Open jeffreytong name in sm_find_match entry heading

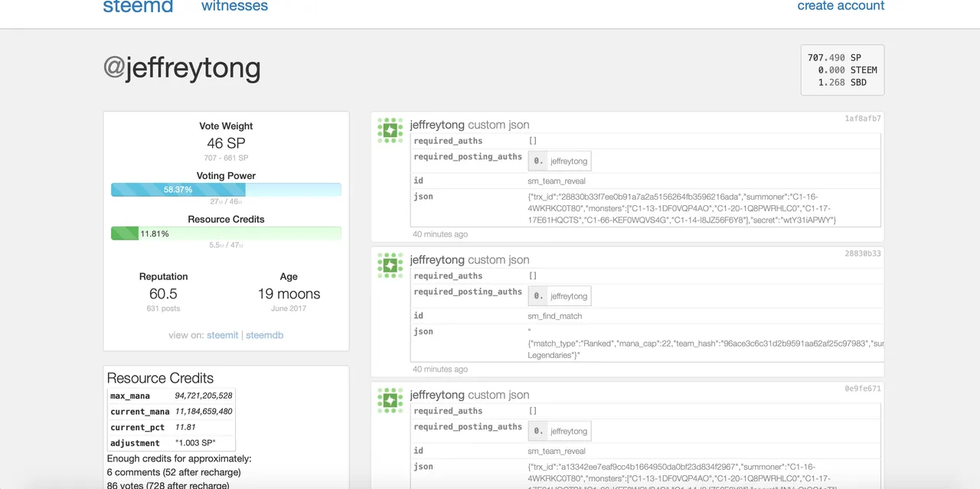[x=437, y=259]
